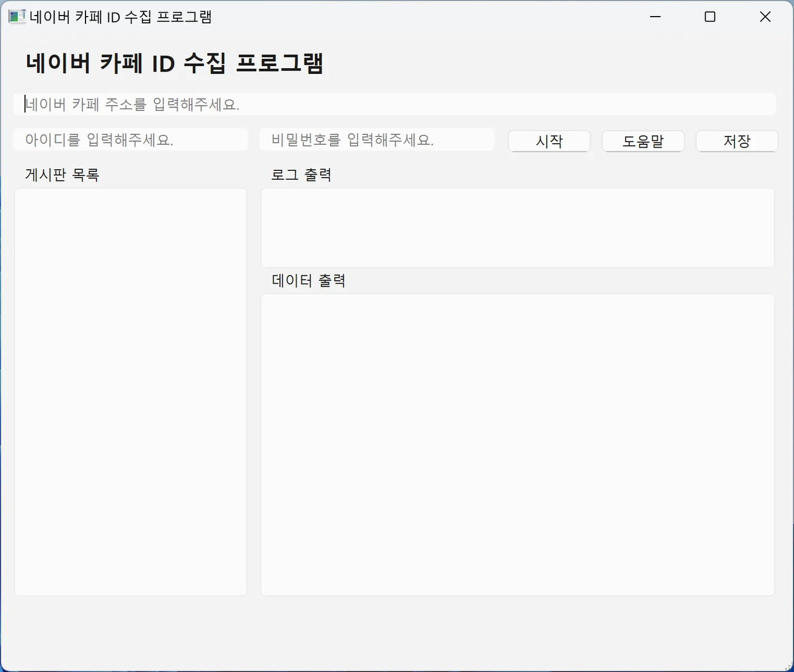The height and width of the screenshot is (672, 794).
Task: Open help via the 도움말 button
Action: pyautogui.click(x=643, y=141)
